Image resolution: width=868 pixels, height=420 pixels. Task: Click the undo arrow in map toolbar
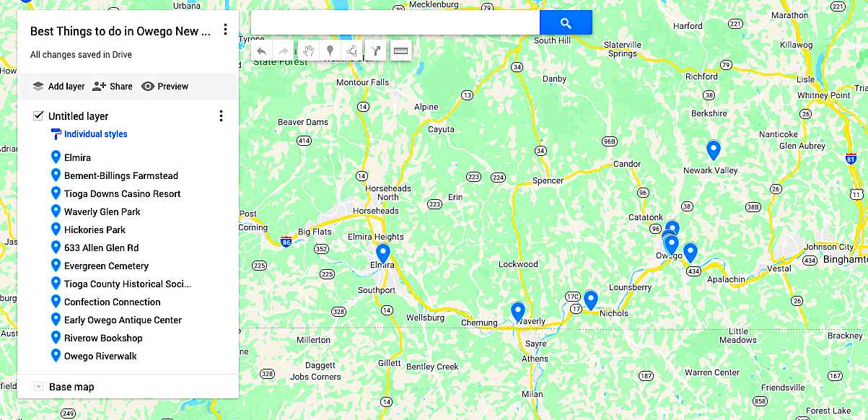click(x=262, y=51)
